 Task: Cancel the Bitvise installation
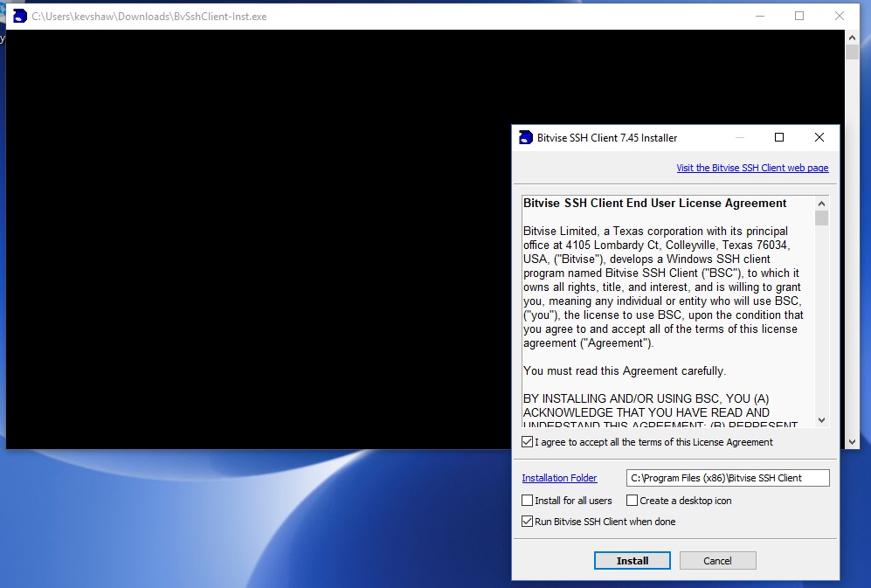[x=717, y=560]
